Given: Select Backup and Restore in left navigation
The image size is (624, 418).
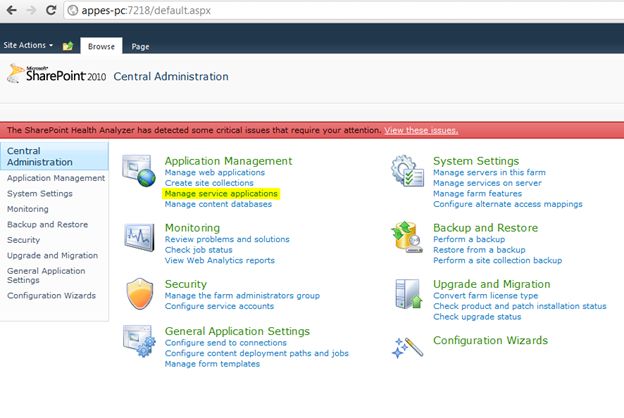Looking at the screenshot, I should [47, 224].
